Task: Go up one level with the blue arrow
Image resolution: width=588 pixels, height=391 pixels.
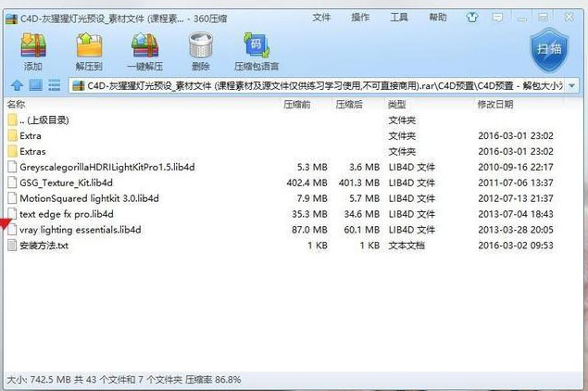Action: pyautogui.click(x=17, y=85)
